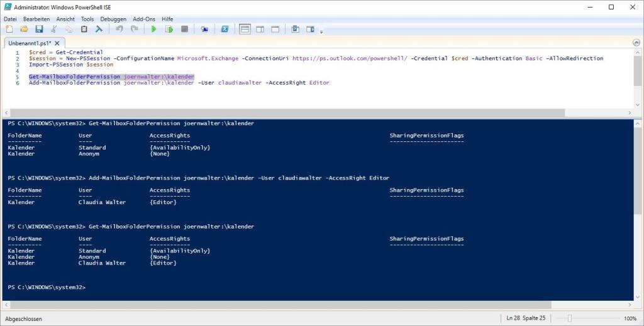The height and width of the screenshot is (326, 644).
Task: Adjust the zoom slider in status bar
Action: tap(570, 318)
